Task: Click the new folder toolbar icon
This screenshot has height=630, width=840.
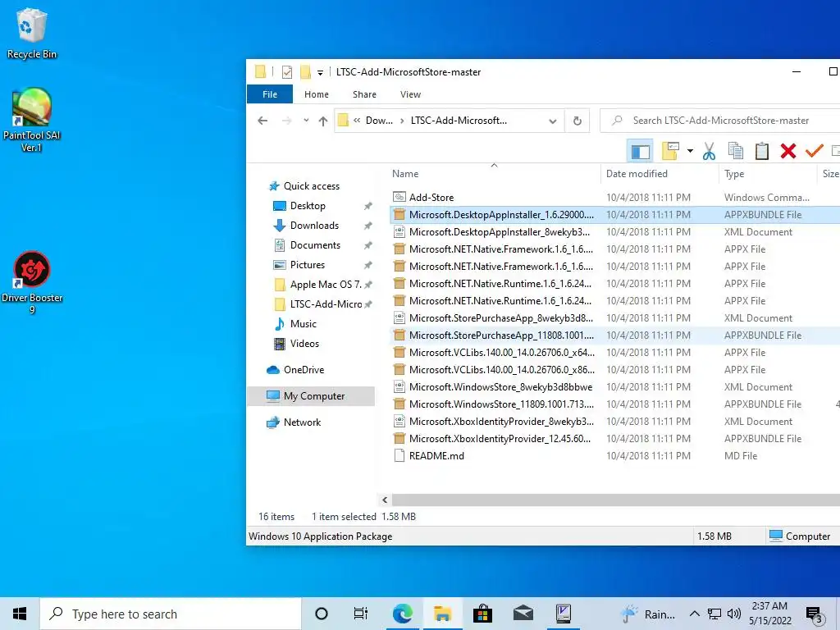Action: click(x=670, y=151)
